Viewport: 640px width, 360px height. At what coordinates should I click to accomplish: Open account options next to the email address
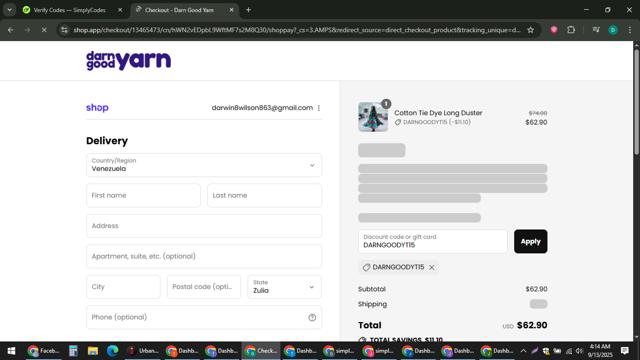[x=319, y=108]
